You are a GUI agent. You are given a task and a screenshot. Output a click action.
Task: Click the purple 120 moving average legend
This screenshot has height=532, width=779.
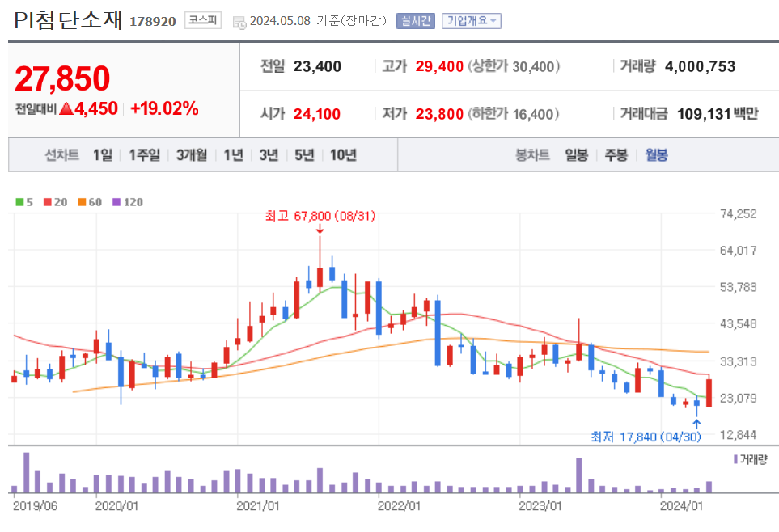coord(128,202)
